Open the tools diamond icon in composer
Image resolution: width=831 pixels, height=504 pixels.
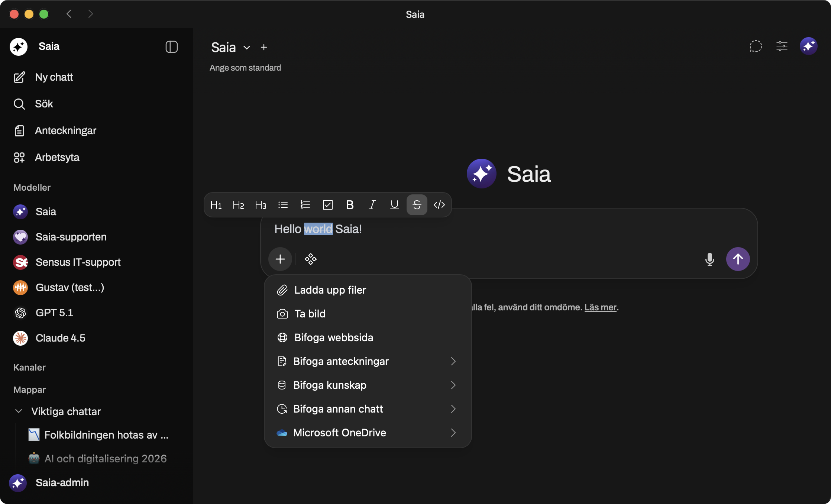311,259
